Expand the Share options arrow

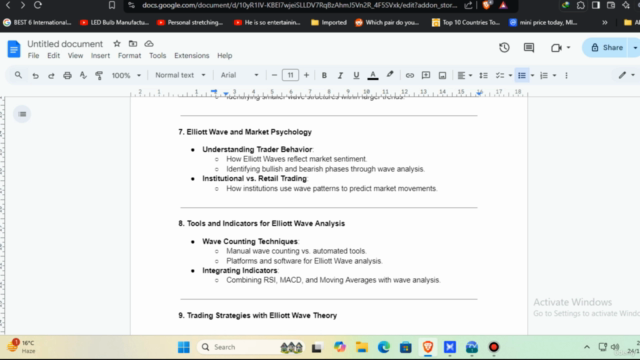point(635,48)
